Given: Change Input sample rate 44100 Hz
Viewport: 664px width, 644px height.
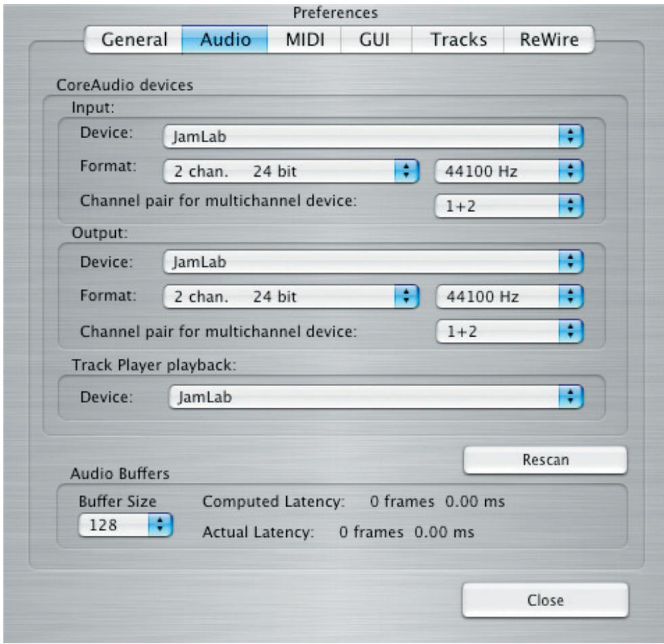Looking at the screenshot, I should (x=510, y=171).
